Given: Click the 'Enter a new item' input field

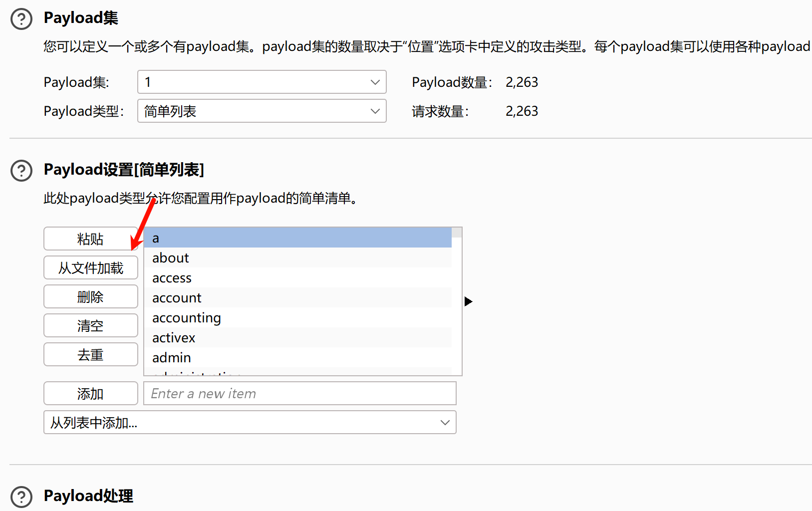Looking at the screenshot, I should pos(299,393).
